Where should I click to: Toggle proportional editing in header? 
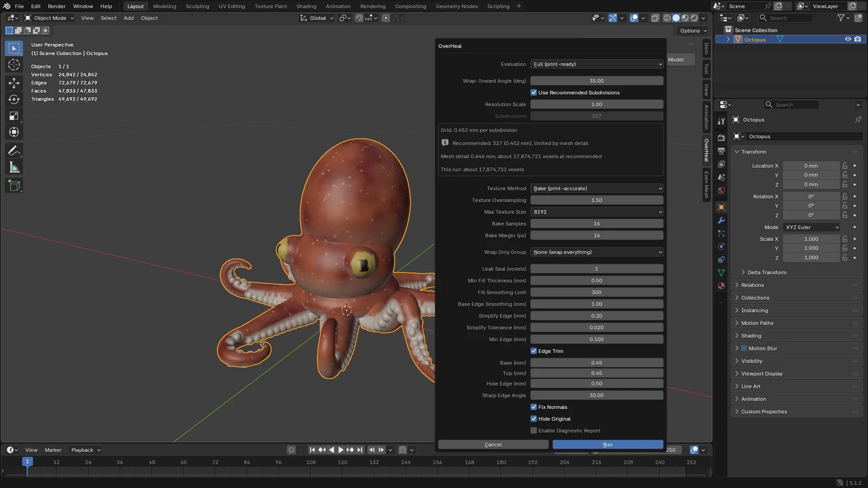click(386, 18)
